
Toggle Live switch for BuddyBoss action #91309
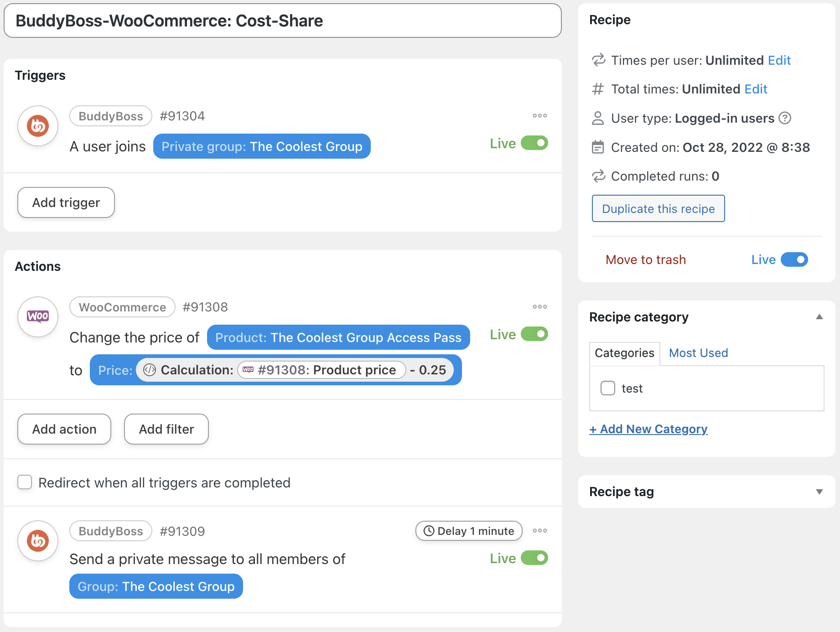(x=534, y=558)
